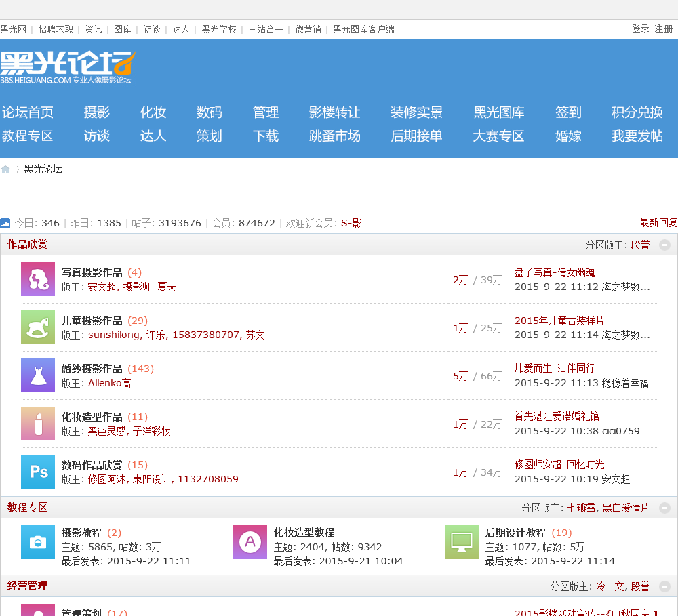Click 最新回复 link
The image size is (678, 616).
[658, 223]
